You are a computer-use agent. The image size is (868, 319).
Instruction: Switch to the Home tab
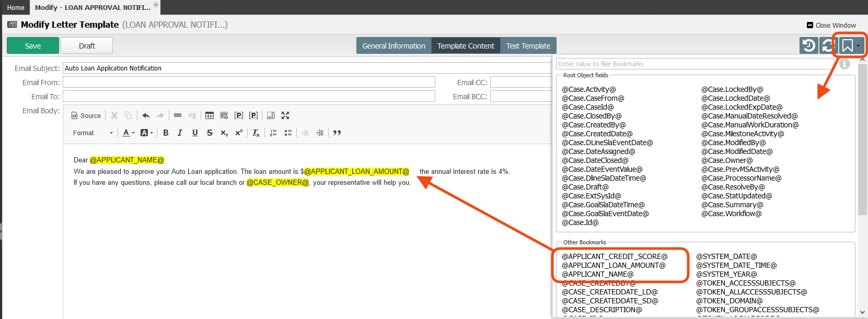pos(16,7)
